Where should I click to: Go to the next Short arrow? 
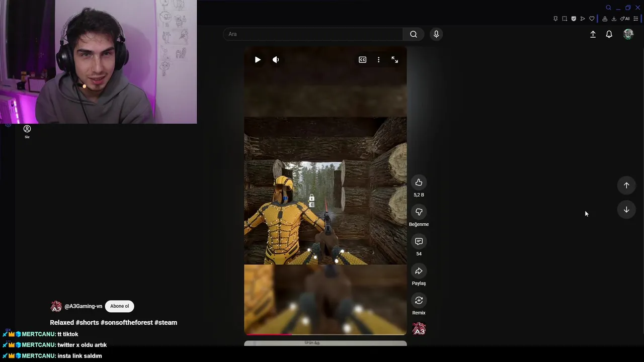click(626, 210)
